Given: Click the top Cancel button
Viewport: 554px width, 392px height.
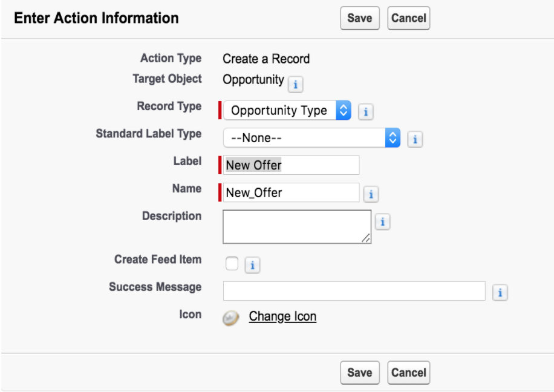Looking at the screenshot, I should [x=408, y=18].
